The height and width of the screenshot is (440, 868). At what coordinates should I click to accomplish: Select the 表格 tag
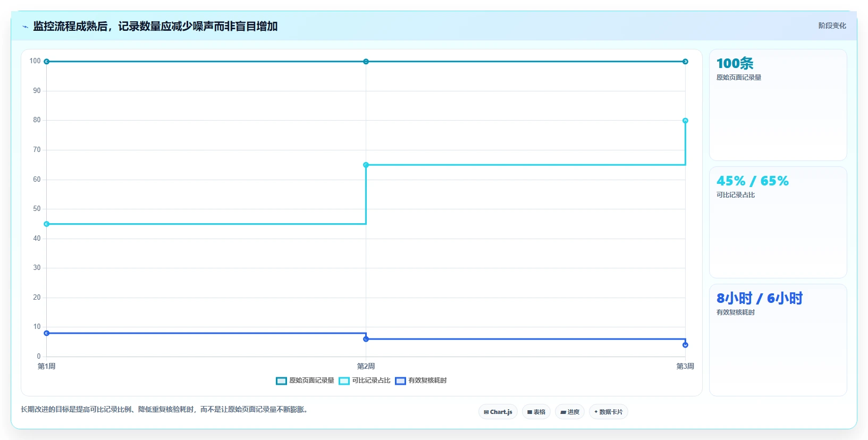point(536,412)
